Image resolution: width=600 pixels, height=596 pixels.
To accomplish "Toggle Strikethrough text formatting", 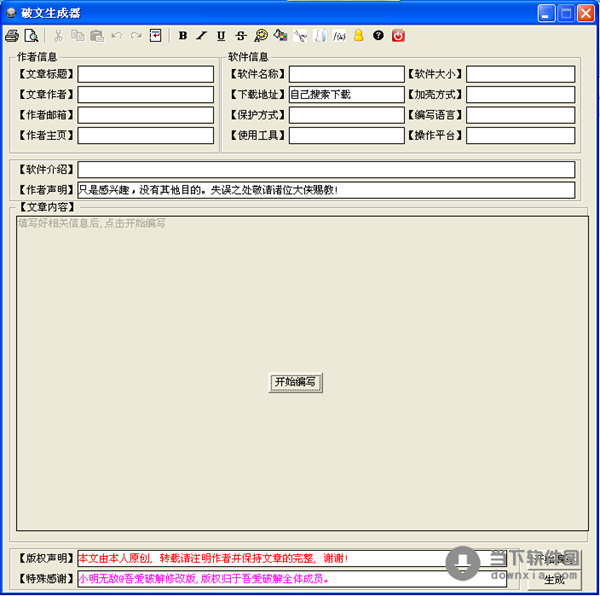I will pos(241,36).
